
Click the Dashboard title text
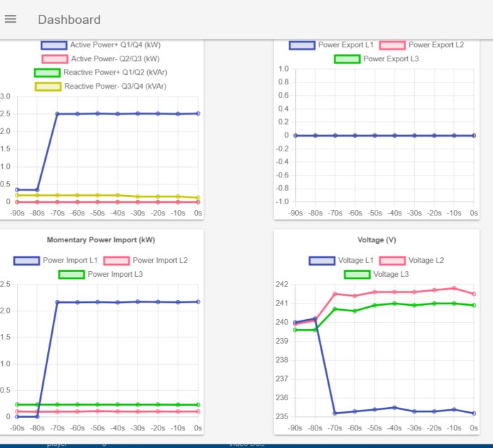(x=69, y=20)
